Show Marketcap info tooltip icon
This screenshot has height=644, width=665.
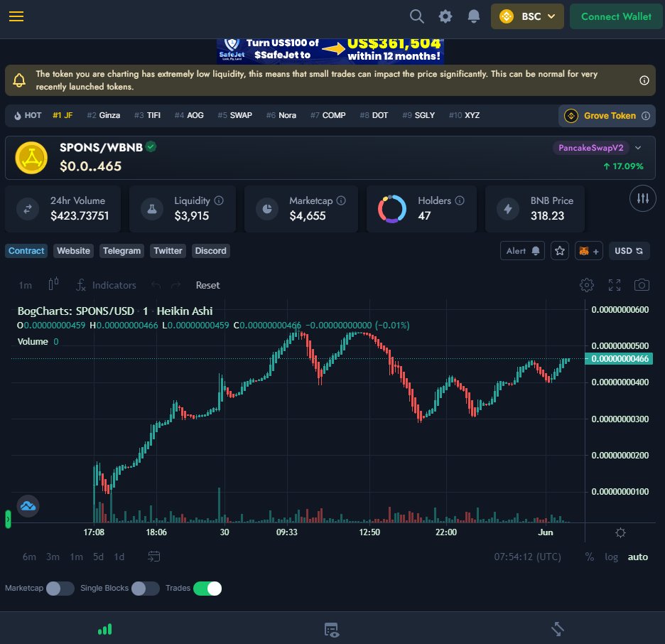pyautogui.click(x=341, y=200)
